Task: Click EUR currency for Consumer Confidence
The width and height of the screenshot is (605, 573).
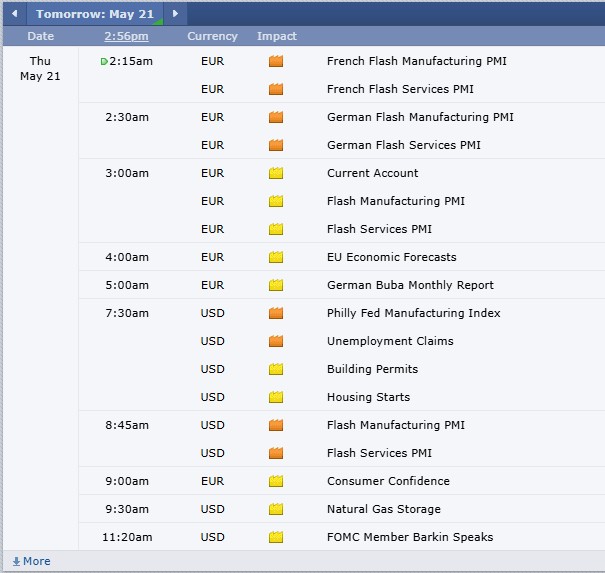Action: click(x=212, y=481)
